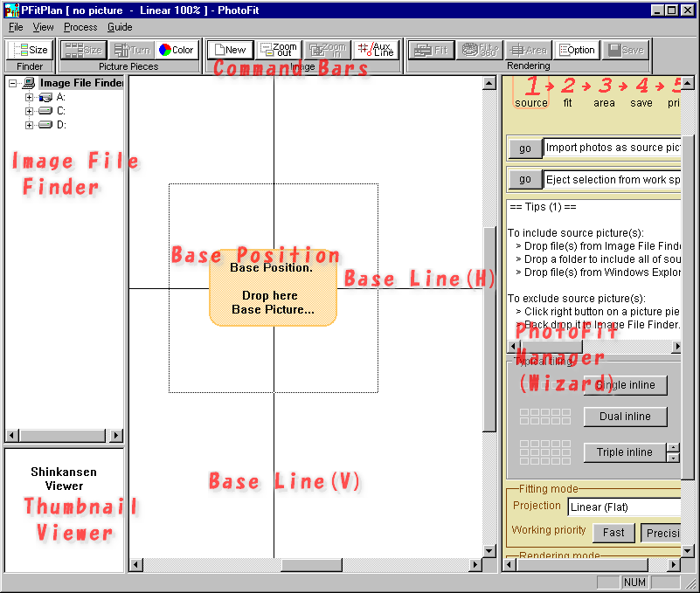Click the canvas scroll up arrow
The width and height of the screenshot is (700, 593).
pos(489,83)
